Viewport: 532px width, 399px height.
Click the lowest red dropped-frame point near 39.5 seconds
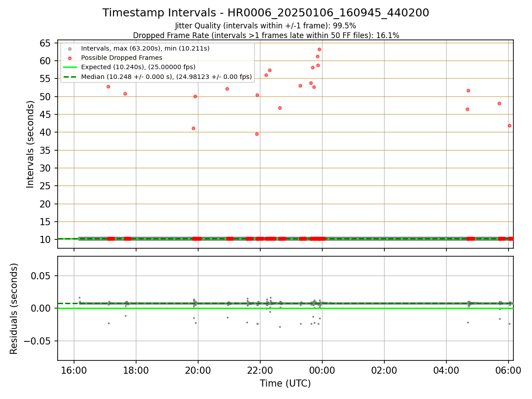[x=257, y=134]
